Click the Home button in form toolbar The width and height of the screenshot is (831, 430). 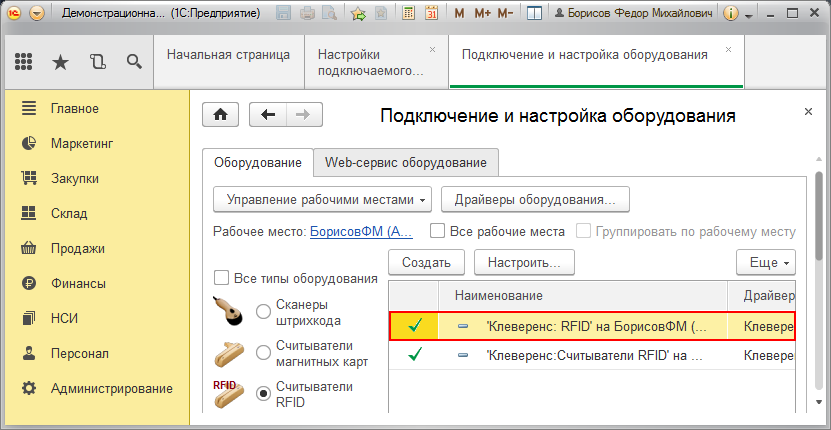(220, 115)
